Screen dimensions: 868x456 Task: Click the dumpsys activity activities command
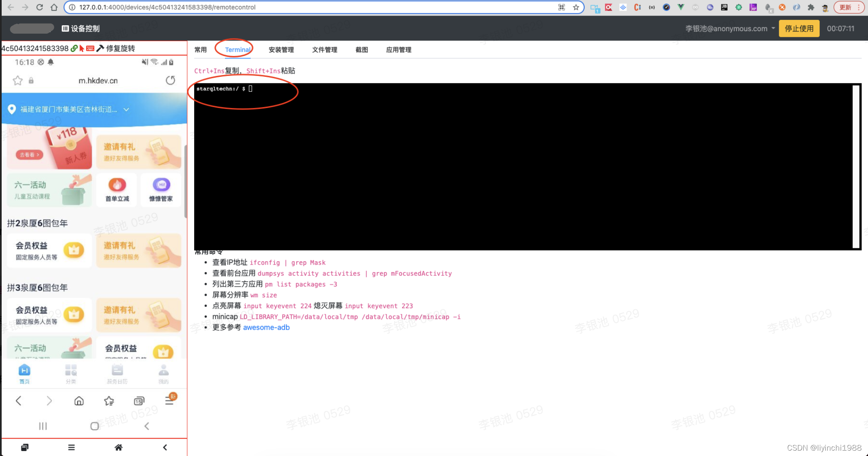[x=355, y=273]
